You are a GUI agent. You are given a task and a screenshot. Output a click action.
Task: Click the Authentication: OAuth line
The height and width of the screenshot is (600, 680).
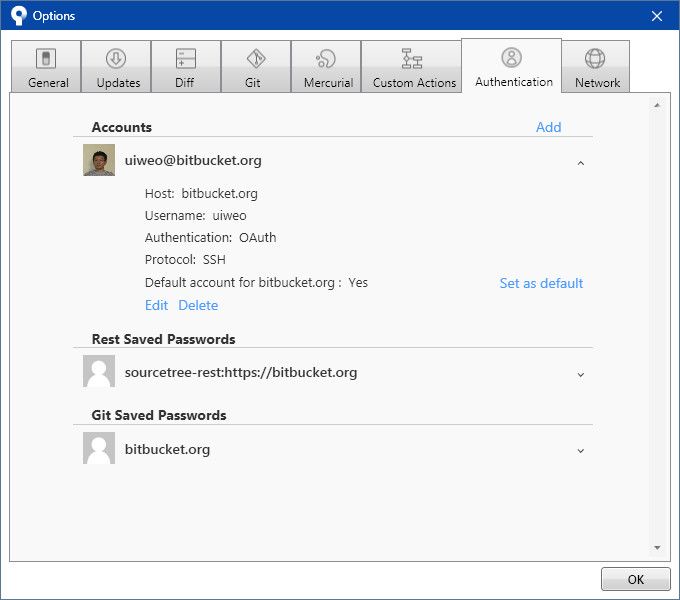point(210,238)
